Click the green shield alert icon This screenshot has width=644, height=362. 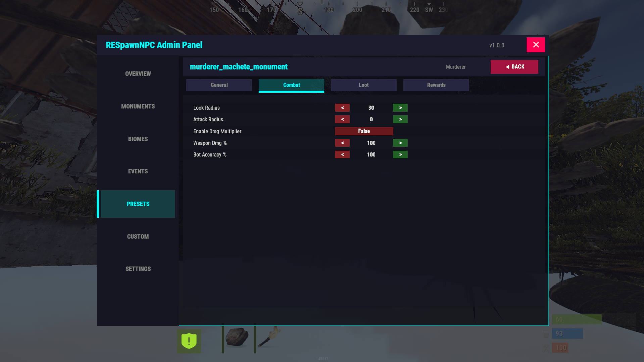click(189, 341)
